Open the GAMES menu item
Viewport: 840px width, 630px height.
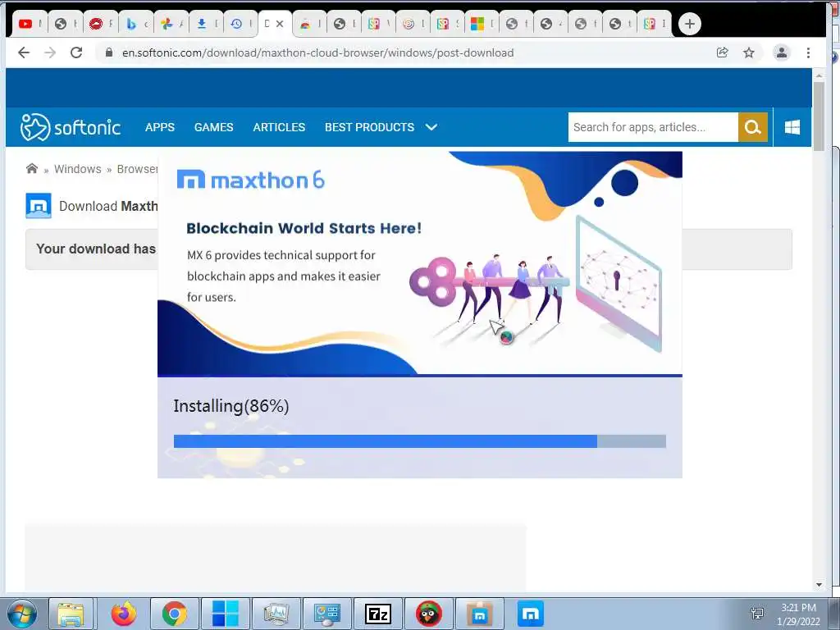click(x=214, y=127)
